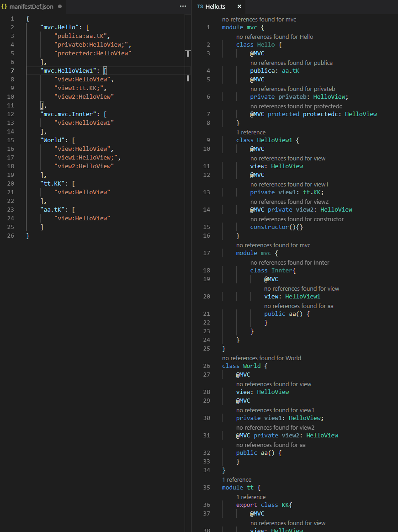Click 'private view1: HelloView;' in World
The image size is (398, 532).
click(280, 418)
